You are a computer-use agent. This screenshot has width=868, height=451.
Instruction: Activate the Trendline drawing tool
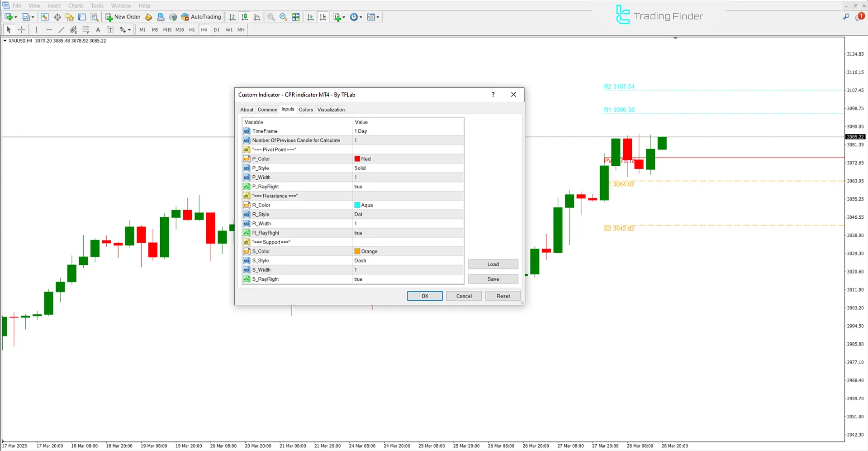(62, 29)
